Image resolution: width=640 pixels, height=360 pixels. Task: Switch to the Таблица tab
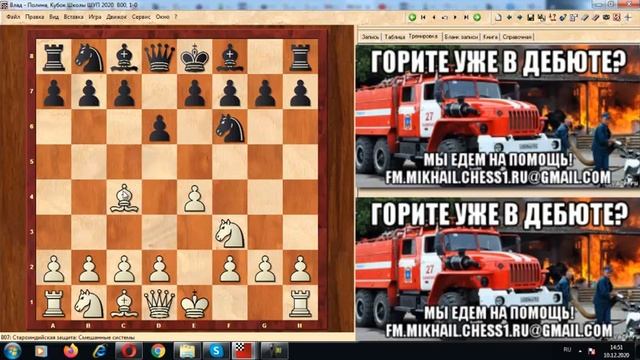pos(394,37)
